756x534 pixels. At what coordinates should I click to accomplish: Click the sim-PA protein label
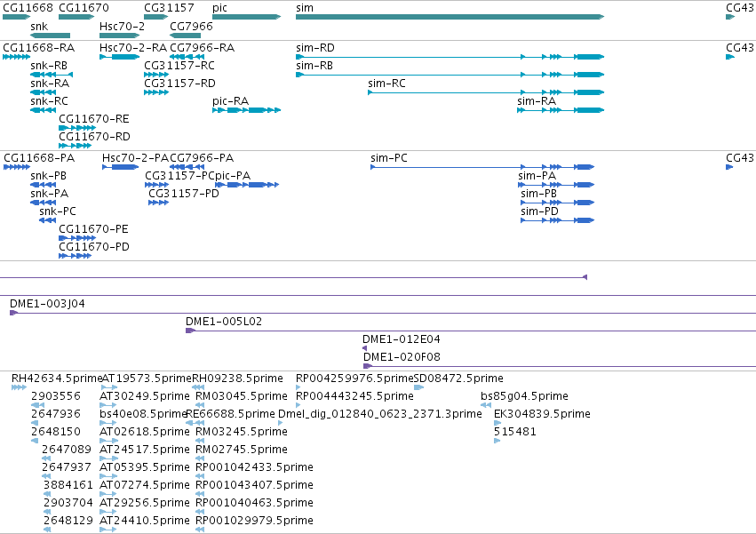pos(537,176)
